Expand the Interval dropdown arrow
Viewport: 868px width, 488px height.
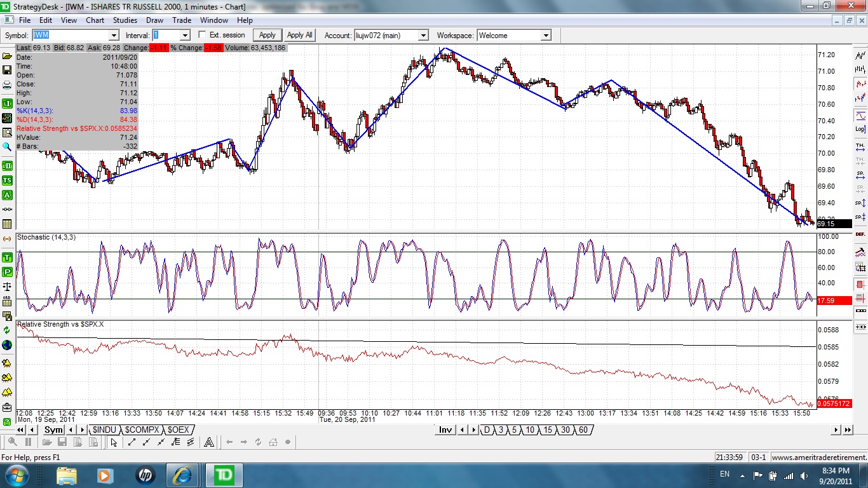pyautogui.click(x=185, y=36)
